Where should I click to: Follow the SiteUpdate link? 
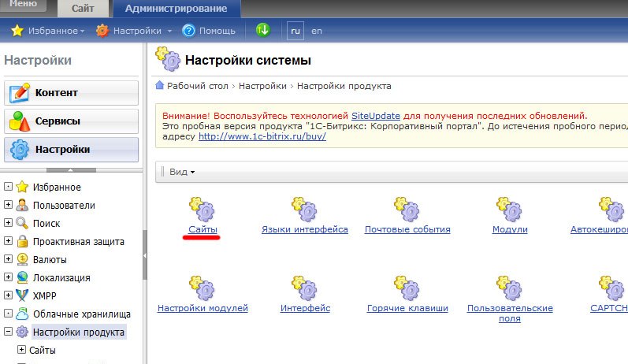point(376,116)
